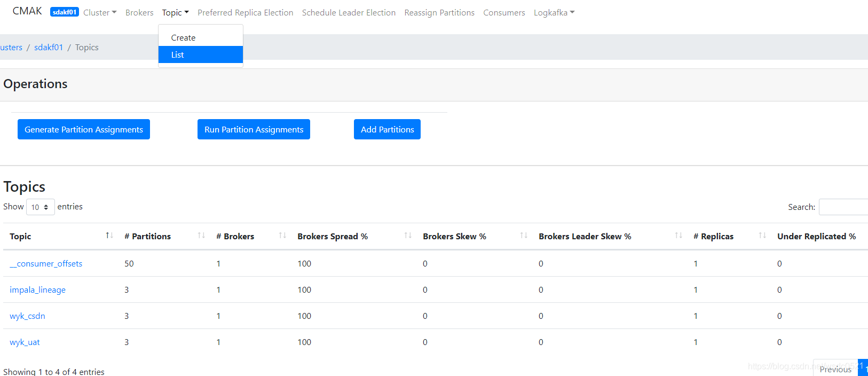Viewport: 868px width, 376px height.
Task: Click replicas value 1 in wyk_uat row
Action: (x=696, y=342)
